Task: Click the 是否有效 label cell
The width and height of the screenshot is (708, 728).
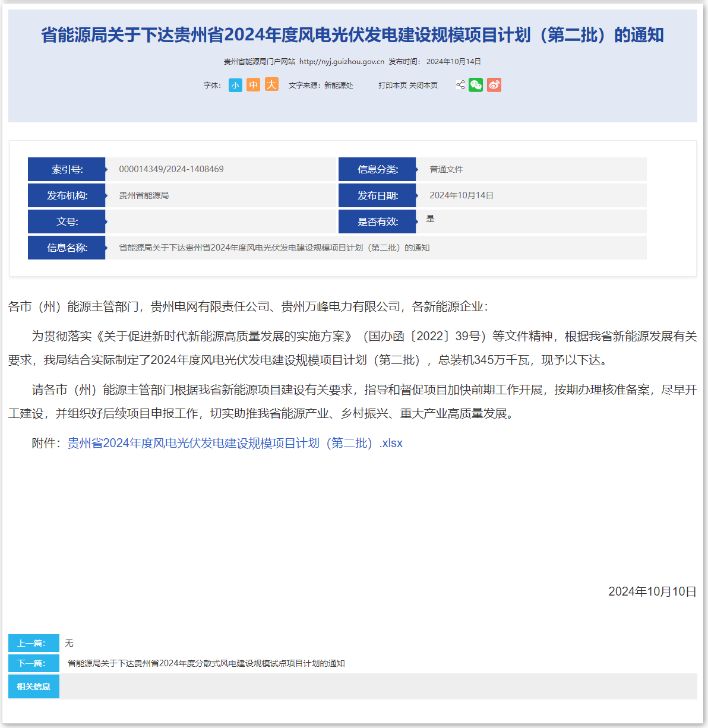Action: (x=377, y=221)
